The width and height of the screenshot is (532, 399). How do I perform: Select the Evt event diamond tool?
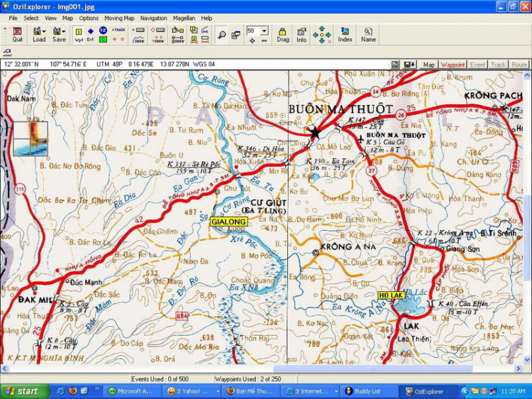tap(90, 35)
